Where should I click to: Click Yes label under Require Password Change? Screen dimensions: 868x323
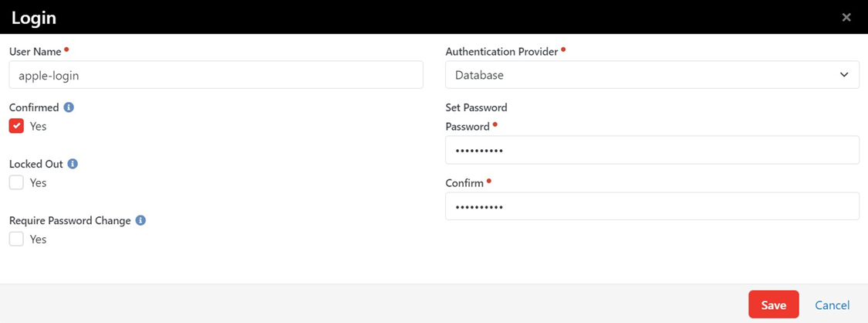point(38,240)
